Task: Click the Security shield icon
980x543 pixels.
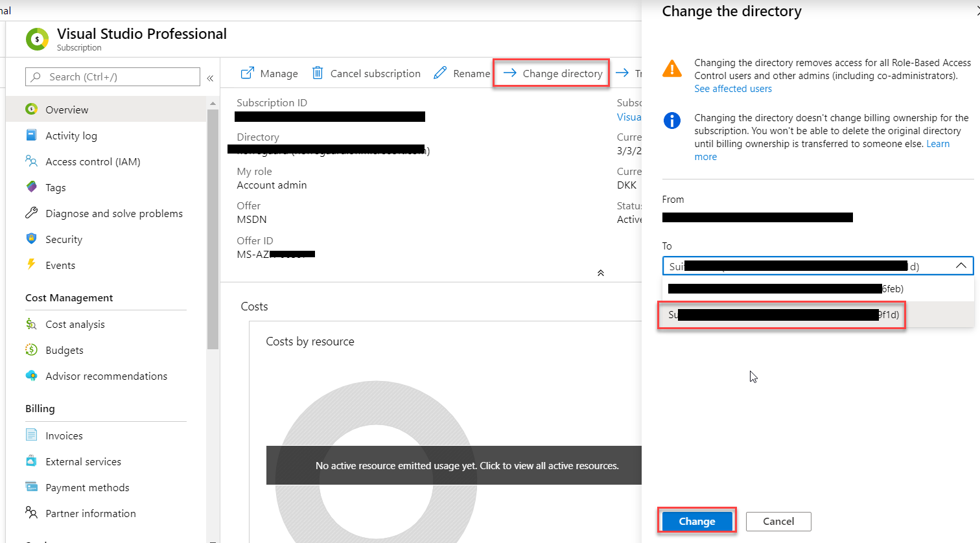Action: (31, 239)
